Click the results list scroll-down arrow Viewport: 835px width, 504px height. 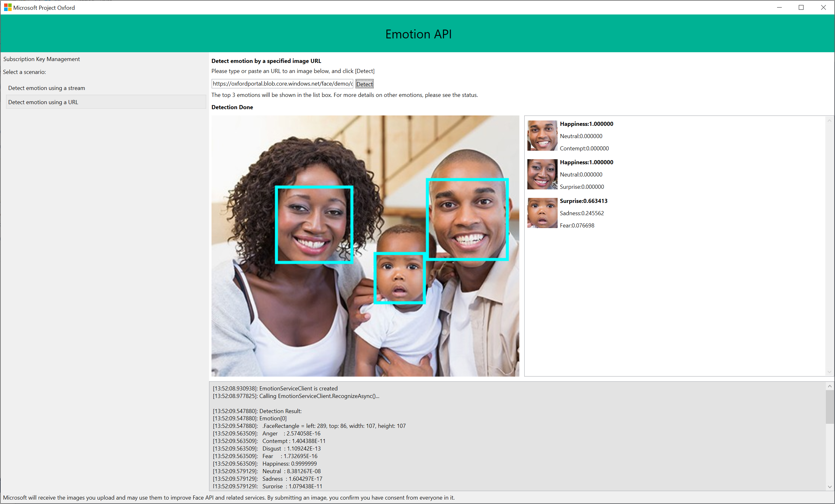pos(829,372)
